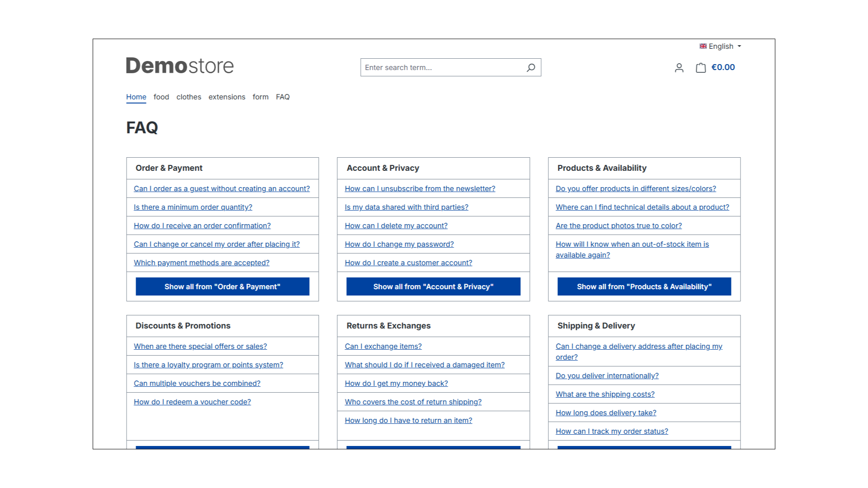Click the UK flag language icon

pos(703,46)
